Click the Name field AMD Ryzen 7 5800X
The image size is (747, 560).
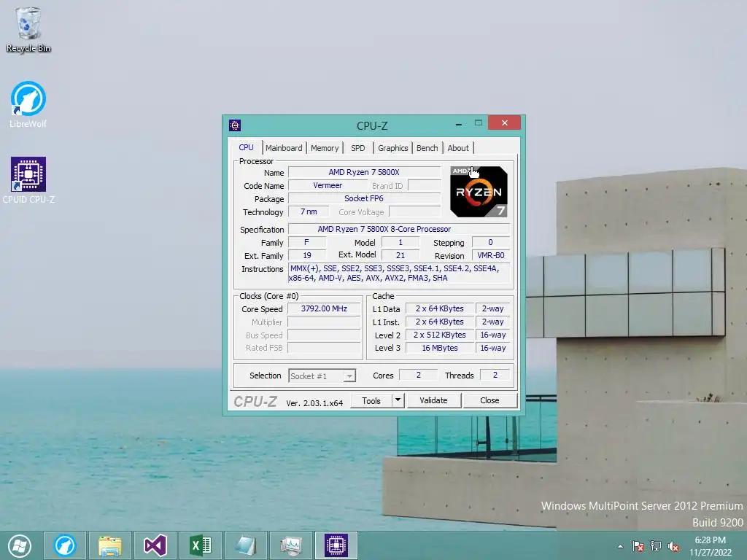364,172
